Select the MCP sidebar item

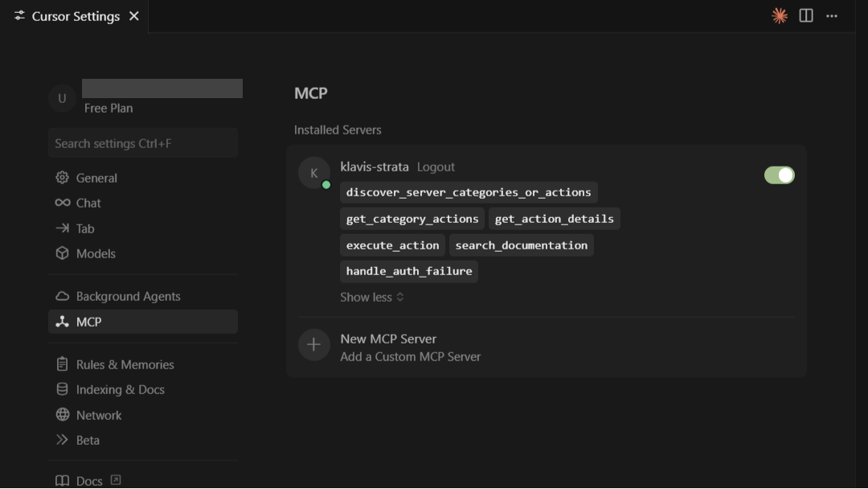coord(143,321)
